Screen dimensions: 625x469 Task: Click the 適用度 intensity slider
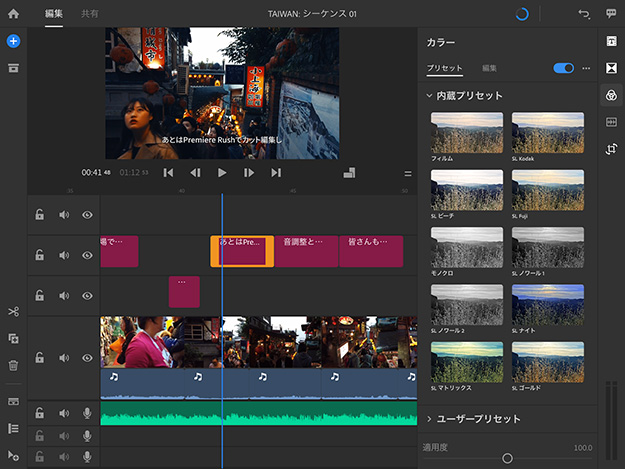click(x=507, y=458)
